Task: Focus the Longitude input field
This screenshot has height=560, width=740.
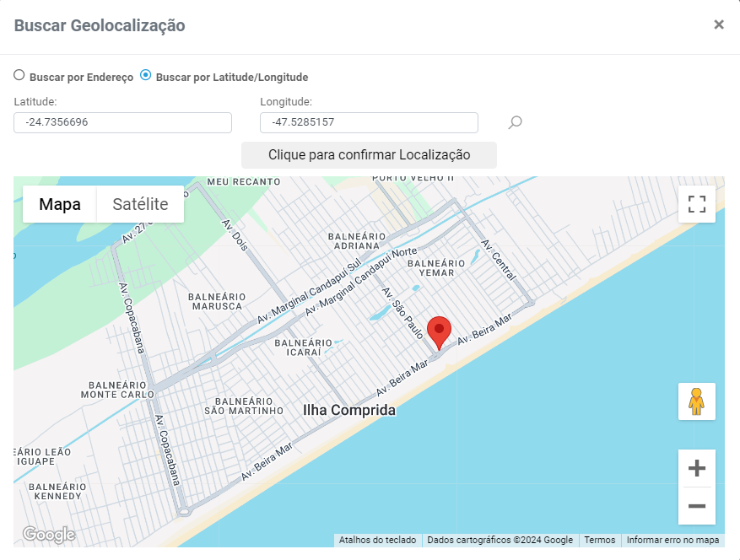Action: [x=369, y=123]
